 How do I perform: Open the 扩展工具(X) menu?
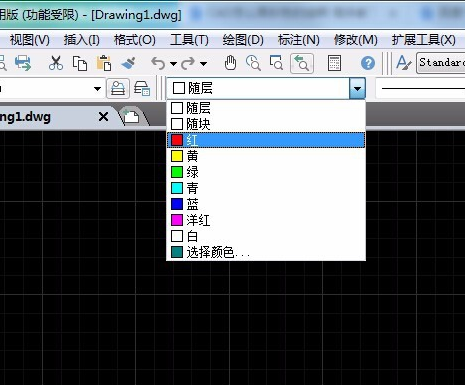[x=424, y=40]
